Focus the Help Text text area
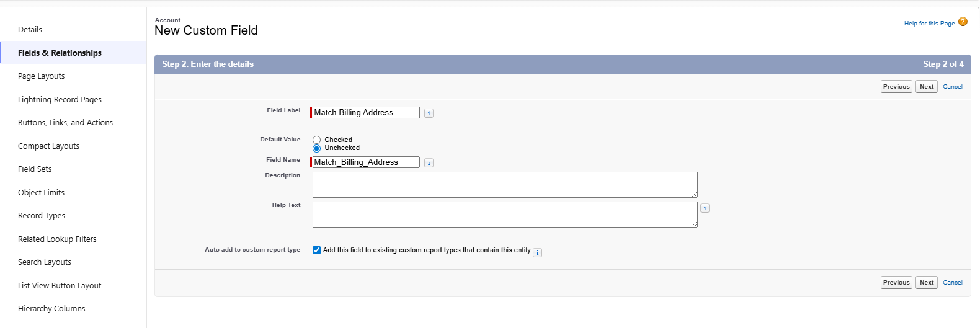Screen dimensions: 980x328 click(x=504, y=215)
